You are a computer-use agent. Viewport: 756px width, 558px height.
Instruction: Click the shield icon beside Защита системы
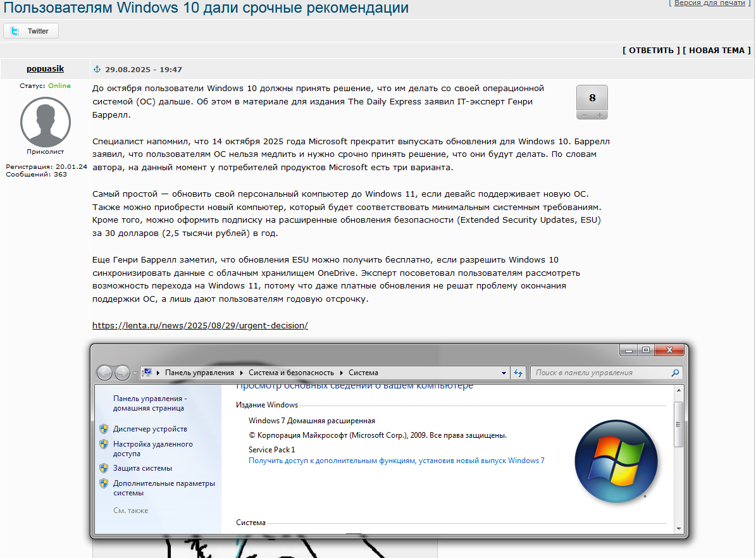(x=104, y=468)
